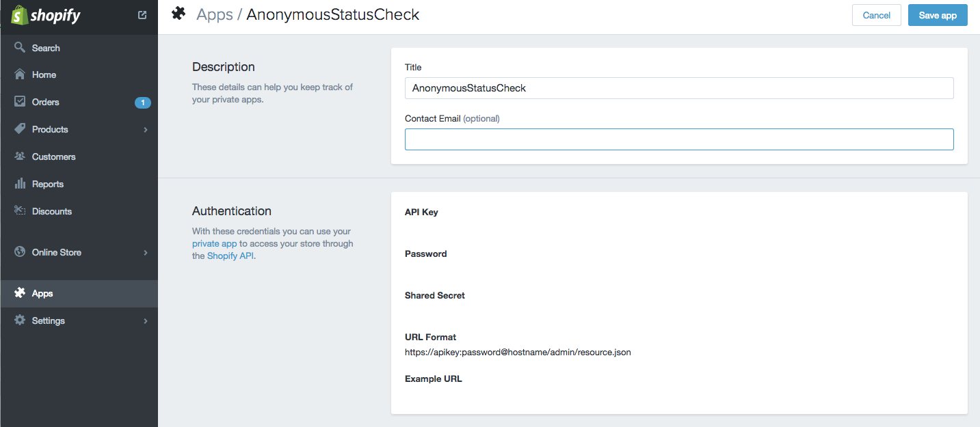Click the Reports bar chart icon
This screenshot has width=980, height=427.
pos(20,184)
